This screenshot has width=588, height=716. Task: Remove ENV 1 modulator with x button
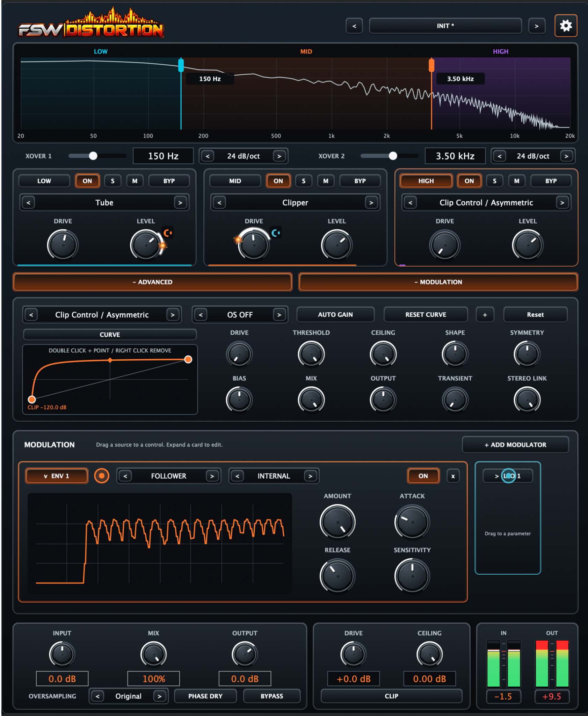[x=453, y=476]
